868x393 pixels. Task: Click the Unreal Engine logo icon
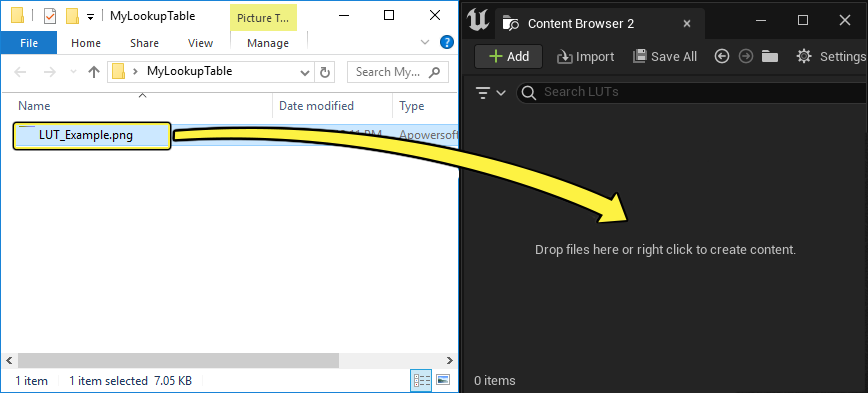click(478, 20)
